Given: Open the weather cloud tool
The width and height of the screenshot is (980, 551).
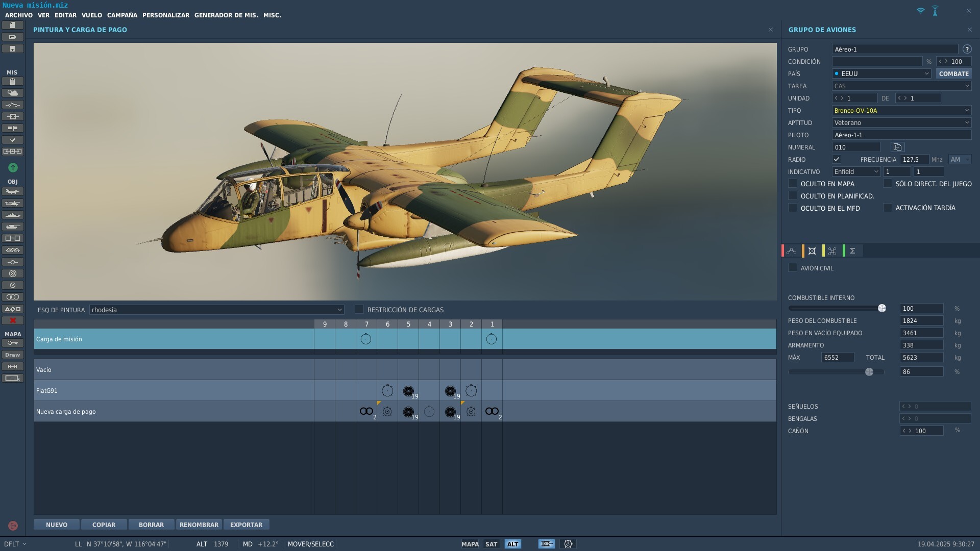Looking at the screenshot, I should pos(13,93).
